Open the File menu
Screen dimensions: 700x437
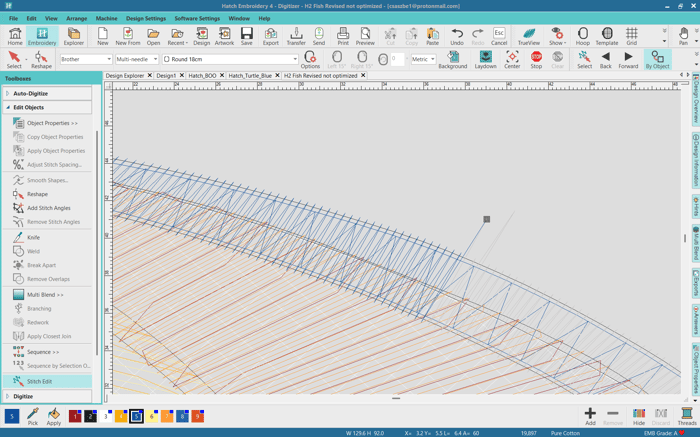[x=13, y=18]
